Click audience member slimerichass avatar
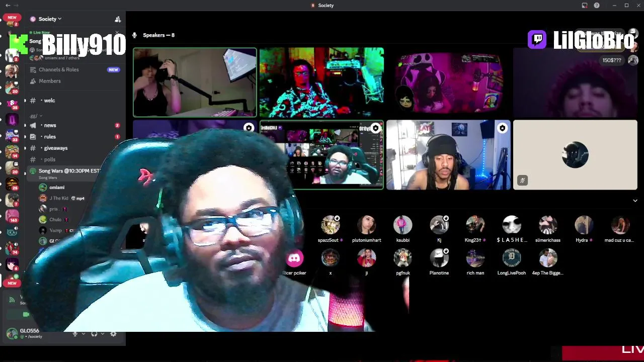Viewport: 644px width, 362px height. pyautogui.click(x=548, y=225)
